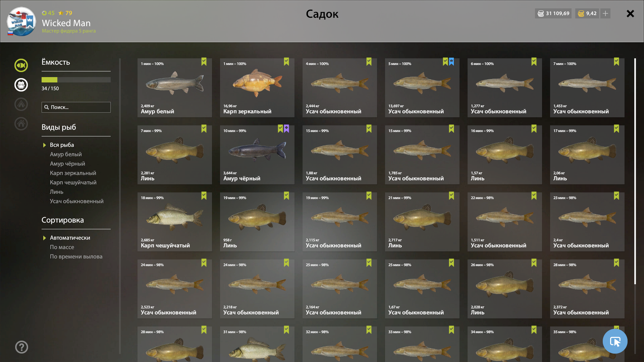The width and height of the screenshot is (644, 362).
Task: Click the Поиск search field
Action: (x=76, y=107)
